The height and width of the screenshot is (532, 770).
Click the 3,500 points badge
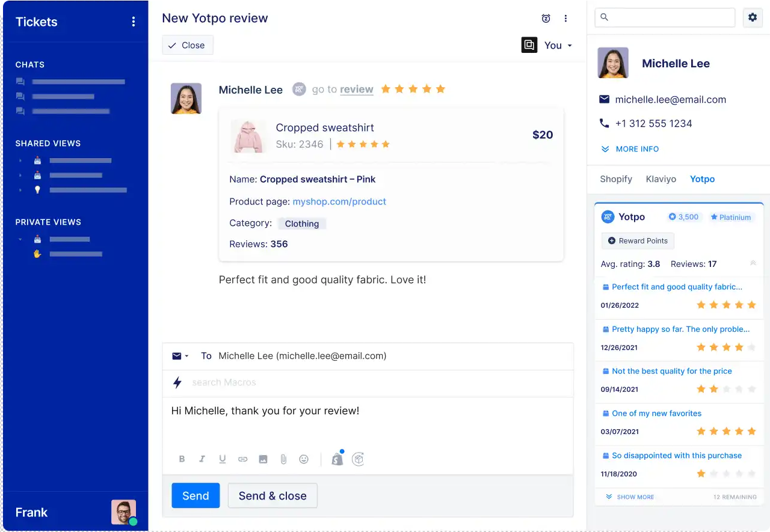click(x=684, y=217)
